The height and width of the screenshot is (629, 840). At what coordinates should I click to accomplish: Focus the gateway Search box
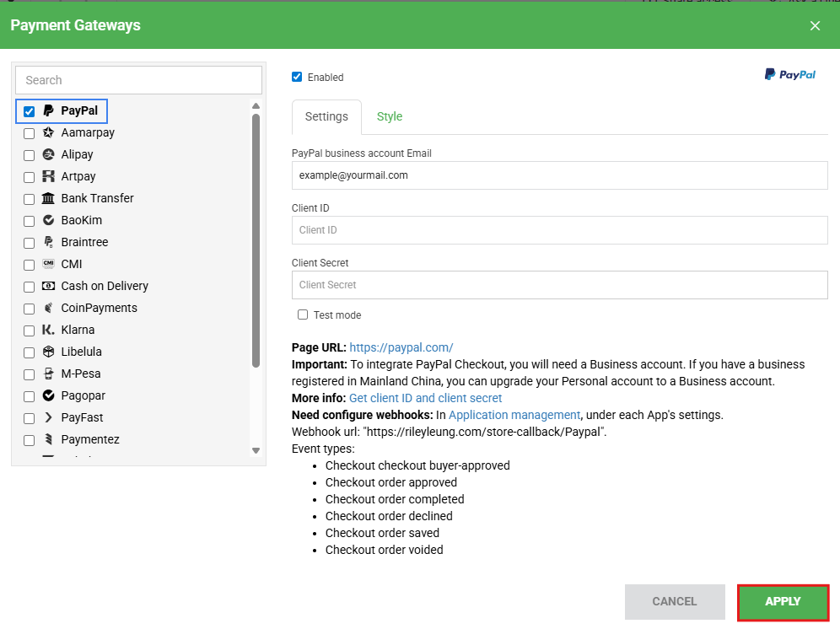pyautogui.click(x=138, y=80)
